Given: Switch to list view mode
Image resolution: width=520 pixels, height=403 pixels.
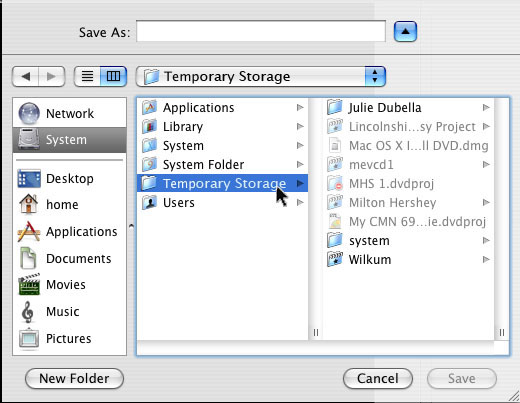Looking at the screenshot, I should pyautogui.click(x=87, y=76).
